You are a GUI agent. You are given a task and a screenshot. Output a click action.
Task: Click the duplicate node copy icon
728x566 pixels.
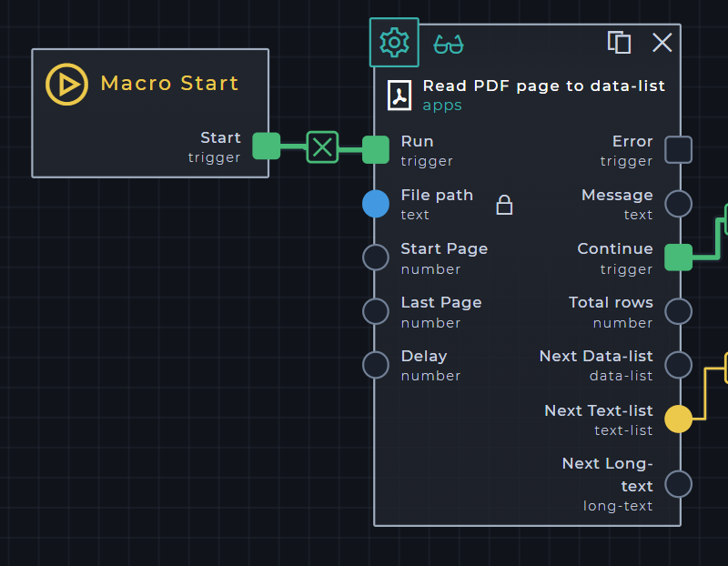pos(619,42)
